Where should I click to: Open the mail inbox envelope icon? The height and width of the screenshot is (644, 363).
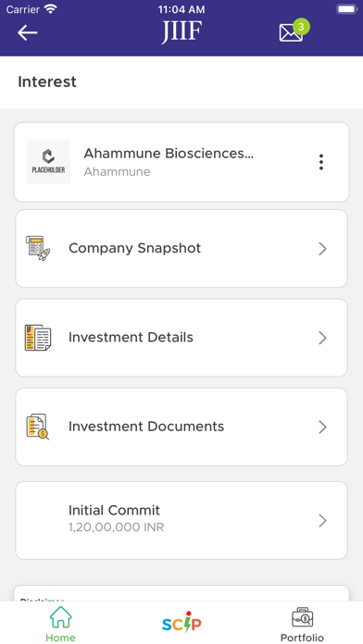click(x=291, y=32)
